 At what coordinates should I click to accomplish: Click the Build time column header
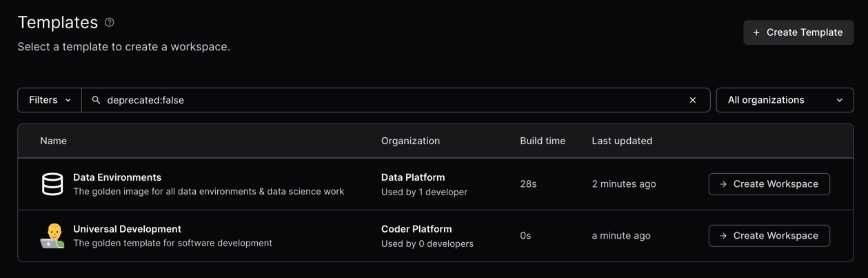coord(543,141)
